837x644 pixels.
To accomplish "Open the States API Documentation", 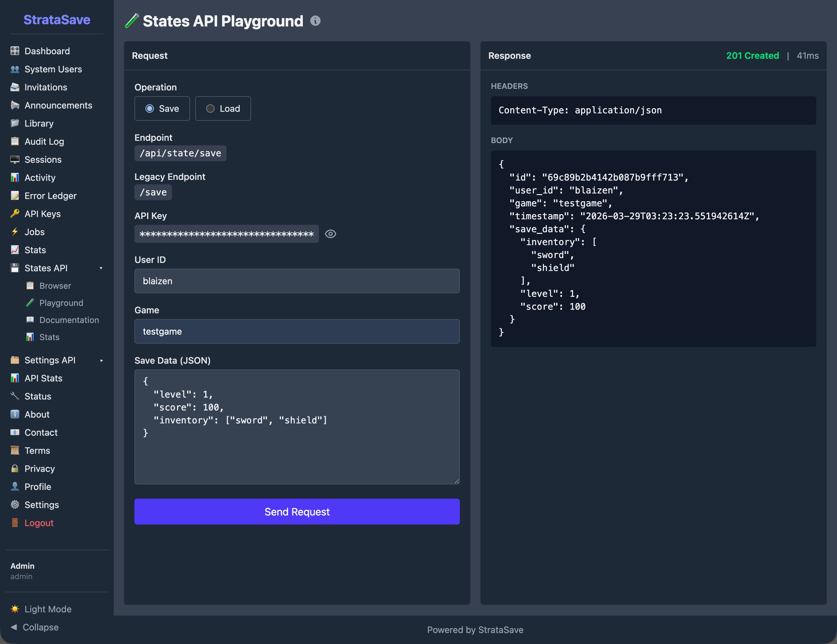I will tap(69, 320).
